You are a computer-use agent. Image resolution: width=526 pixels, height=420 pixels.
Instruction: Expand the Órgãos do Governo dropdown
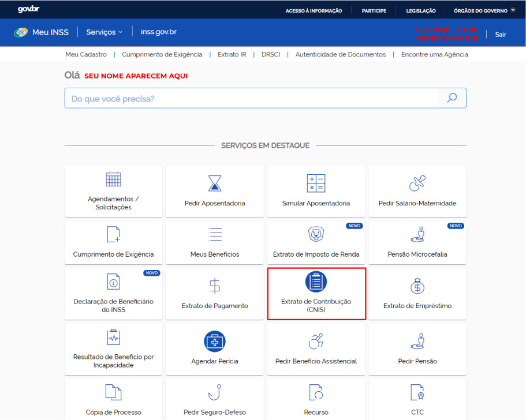click(x=484, y=11)
